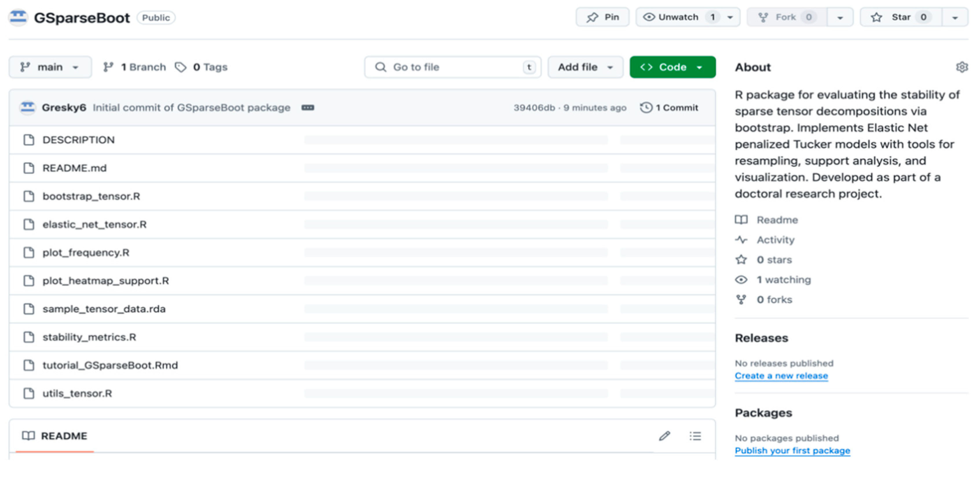Open README outline list icon
Screen dimensions: 980x480
[x=695, y=436]
